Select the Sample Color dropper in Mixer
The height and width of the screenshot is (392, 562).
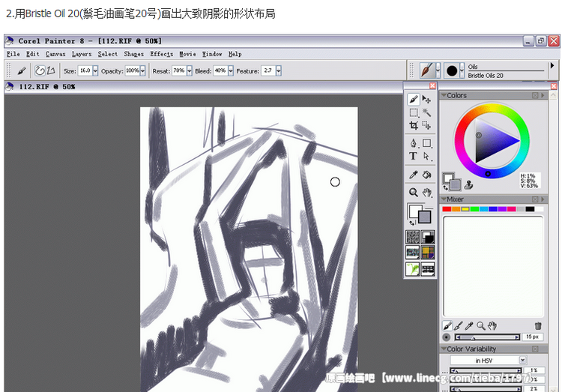click(469, 325)
